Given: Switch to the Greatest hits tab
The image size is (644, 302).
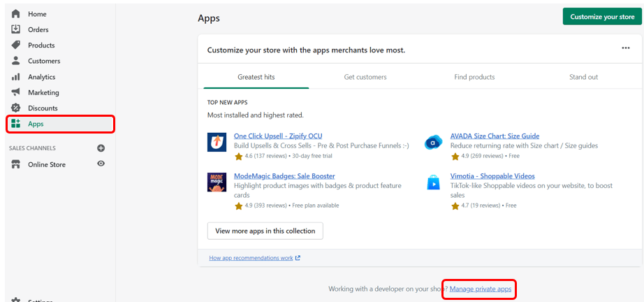Looking at the screenshot, I should coord(256,77).
